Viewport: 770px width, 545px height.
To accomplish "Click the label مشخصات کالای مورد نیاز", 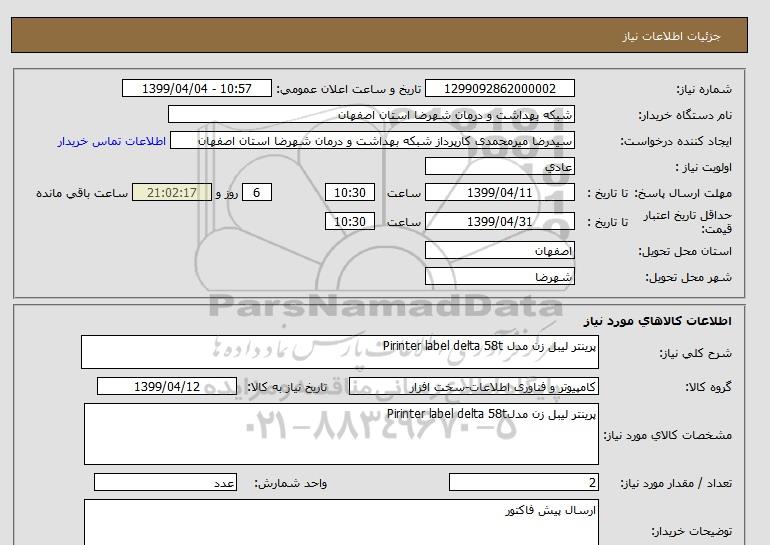I will [x=668, y=435].
